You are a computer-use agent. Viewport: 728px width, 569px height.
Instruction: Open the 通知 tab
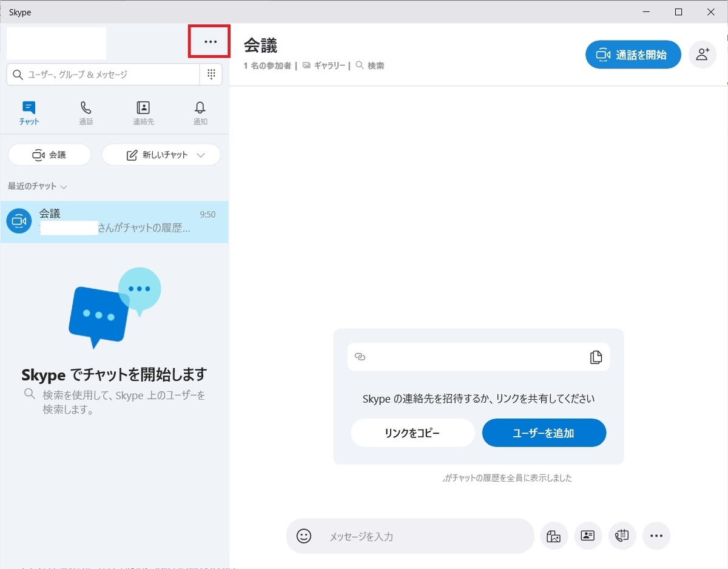[x=200, y=113]
